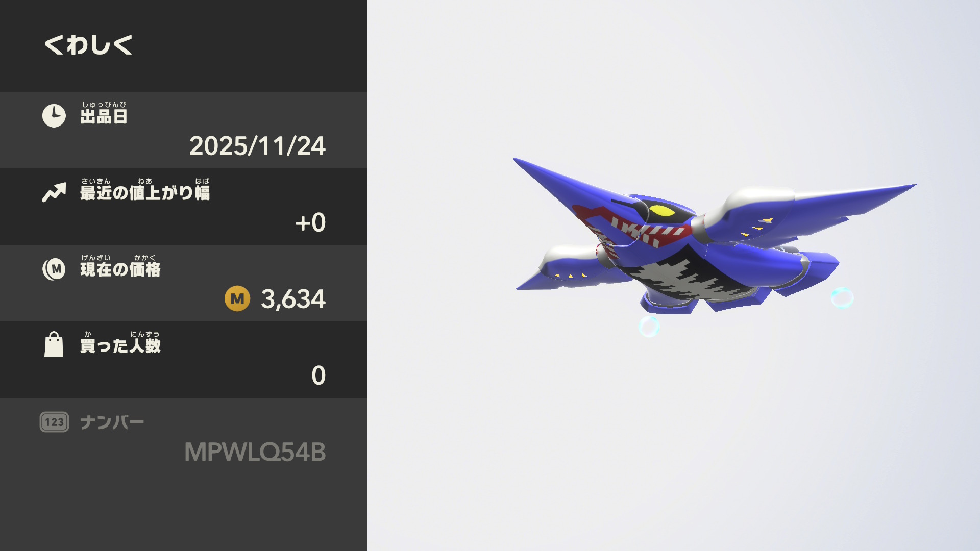Viewport: 980px width, 551px height.
Task: Click the rising arrow trend icon
Action: point(54,192)
